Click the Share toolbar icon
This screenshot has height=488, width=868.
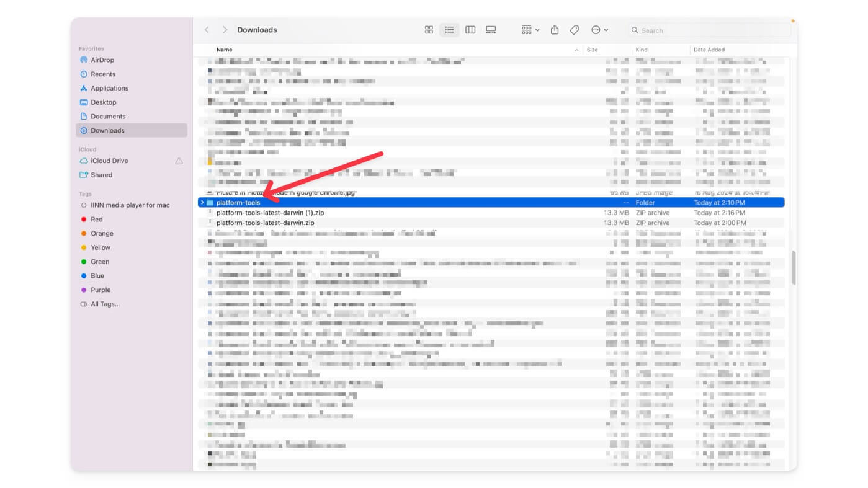point(555,30)
